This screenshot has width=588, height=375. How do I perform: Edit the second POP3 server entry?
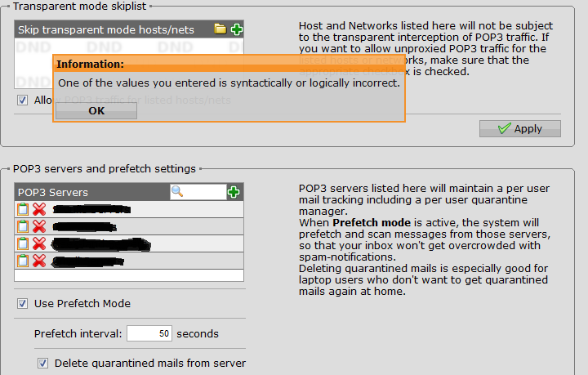pyautogui.click(x=23, y=226)
